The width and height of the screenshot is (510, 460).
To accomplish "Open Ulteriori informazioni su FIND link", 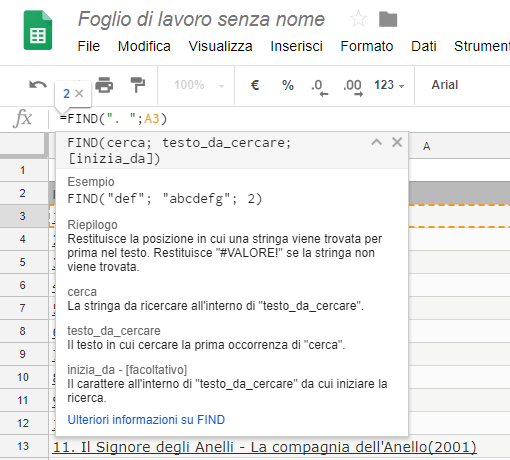I will (146, 420).
